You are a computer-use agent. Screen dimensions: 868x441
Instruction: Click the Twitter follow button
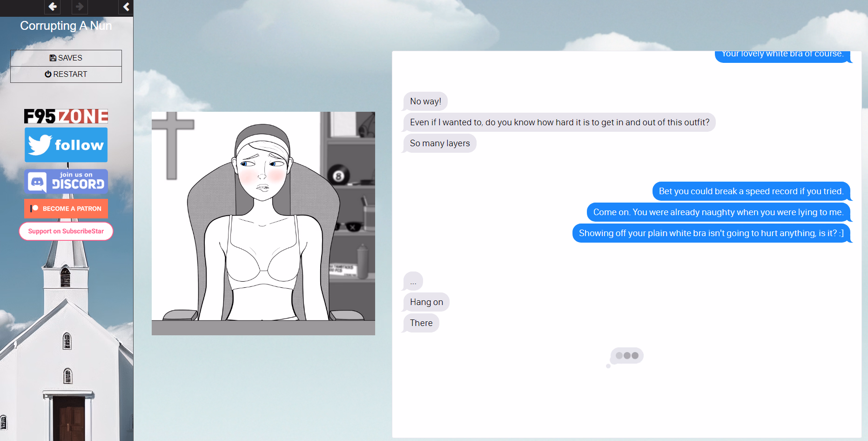[66, 145]
